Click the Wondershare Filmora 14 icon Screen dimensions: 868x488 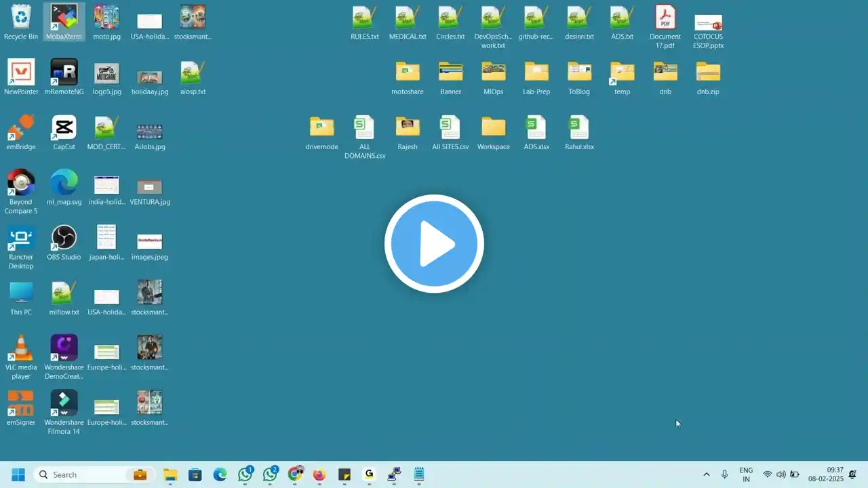tap(64, 412)
